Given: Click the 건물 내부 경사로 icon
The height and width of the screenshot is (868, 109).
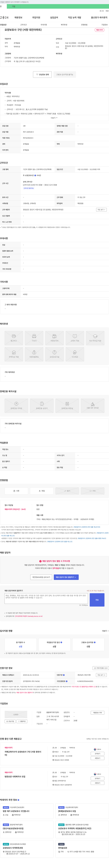Looking at the screenshot, I should coord(93,406).
